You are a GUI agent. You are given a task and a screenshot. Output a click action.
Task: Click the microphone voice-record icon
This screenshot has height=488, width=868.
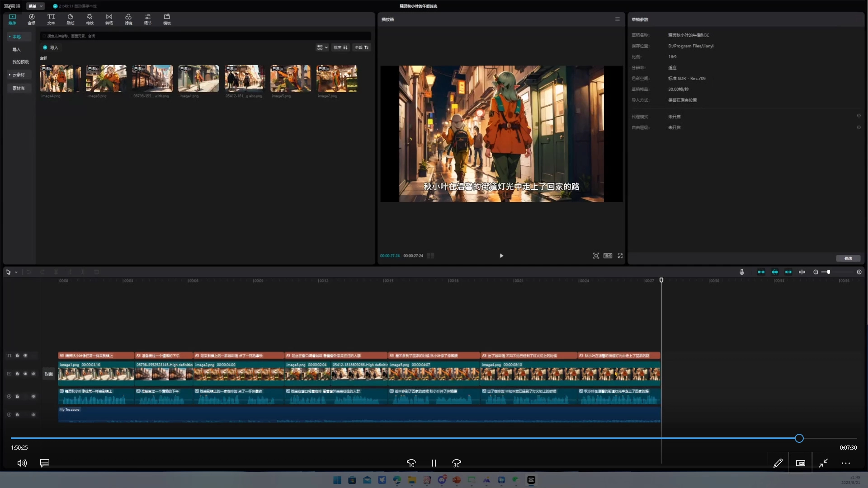(x=741, y=272)
